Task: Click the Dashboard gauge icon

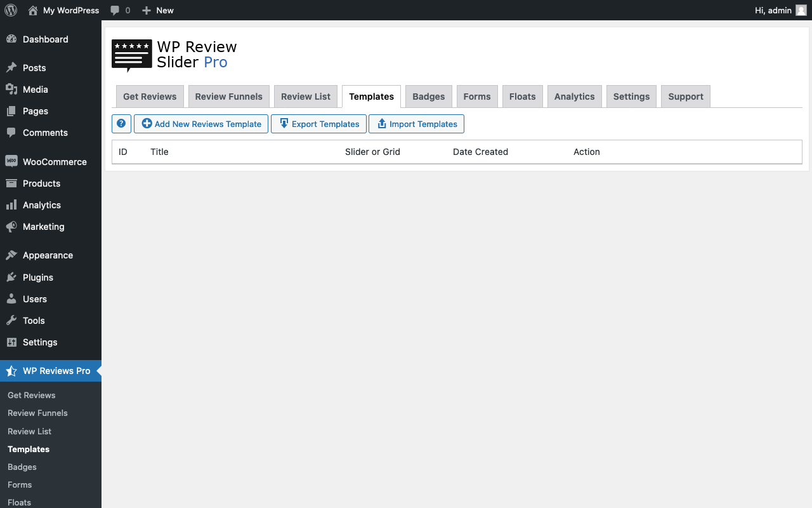Action: click(x=11, y=39)
